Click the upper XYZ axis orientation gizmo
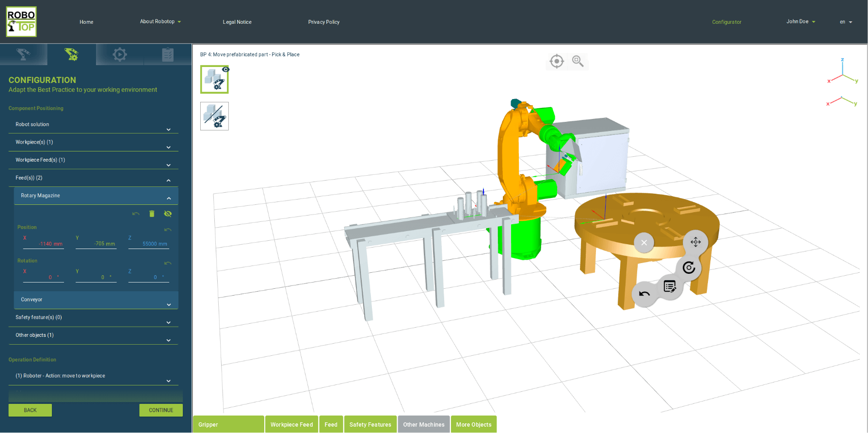The image size is (868, 433). (x=843, y=71)
